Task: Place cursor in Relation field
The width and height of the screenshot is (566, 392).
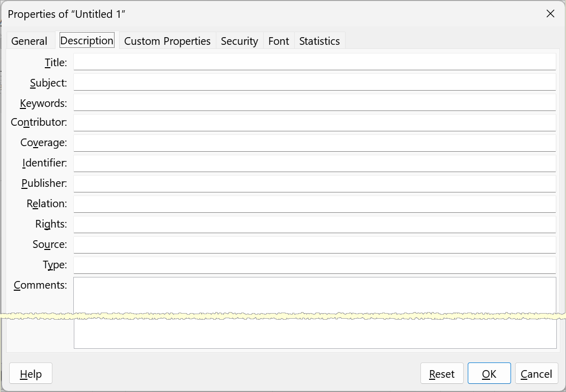Action: (x=315, y=204)
